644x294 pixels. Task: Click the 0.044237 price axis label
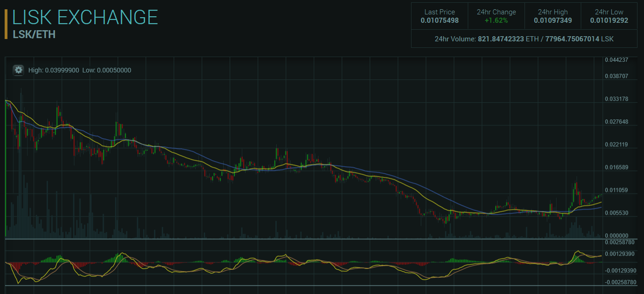pyautogui.click(x=617, y=60)
